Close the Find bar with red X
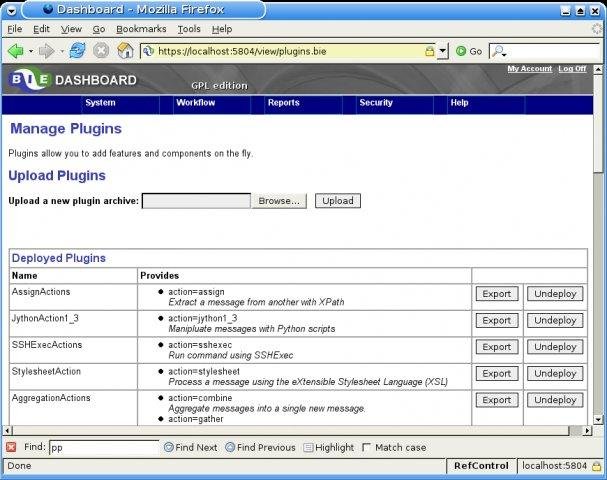Viewport: 607px width, 480px height. click(x=11, y=447)
